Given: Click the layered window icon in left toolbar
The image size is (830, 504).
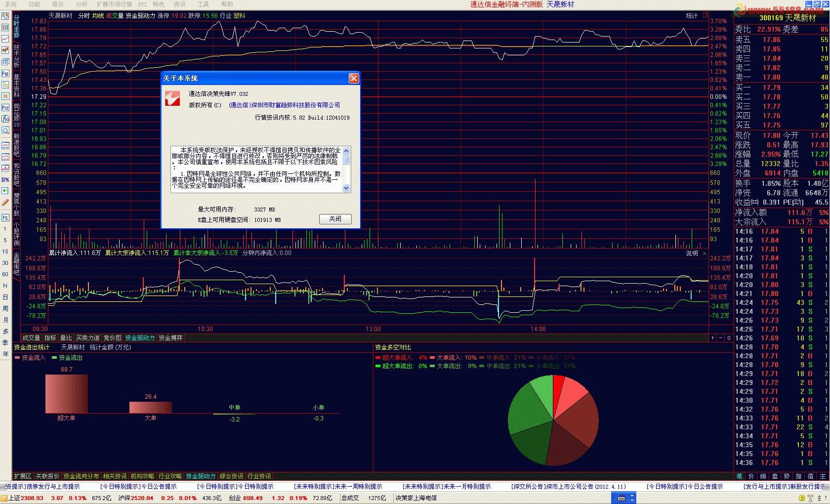Looking at the screenshot, I should pyautogui.click(x=5, y=62).
